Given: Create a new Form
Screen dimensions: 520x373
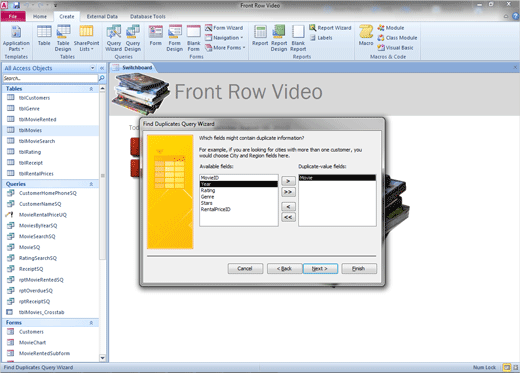Looking at the screenshot, I should [155, 36].
